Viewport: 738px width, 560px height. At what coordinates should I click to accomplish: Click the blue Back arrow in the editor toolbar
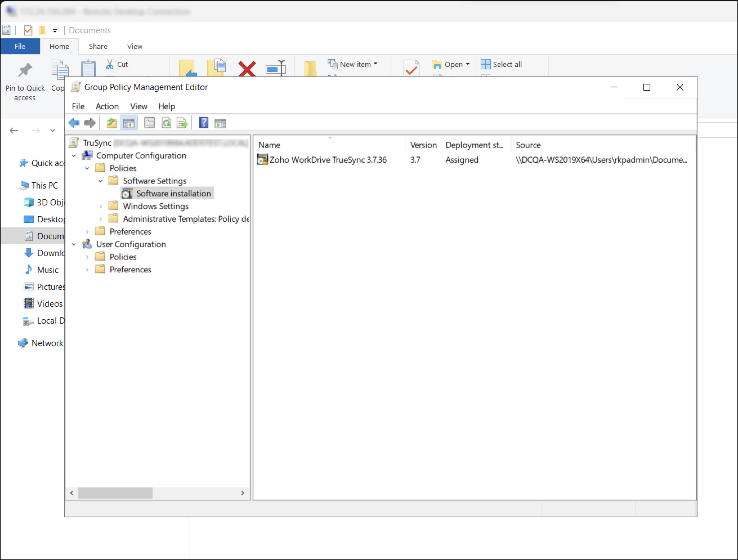[x=74, y=123]
